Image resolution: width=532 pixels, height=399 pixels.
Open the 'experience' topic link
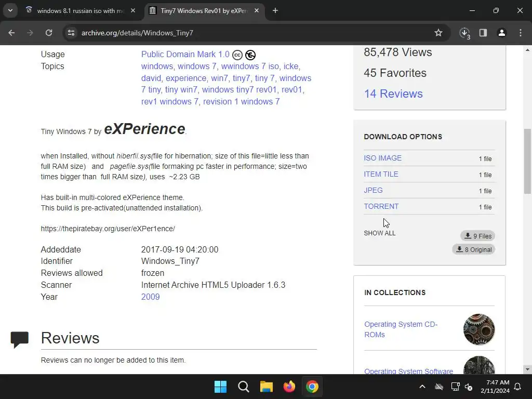pyautogui.click(x=186, y=78)
